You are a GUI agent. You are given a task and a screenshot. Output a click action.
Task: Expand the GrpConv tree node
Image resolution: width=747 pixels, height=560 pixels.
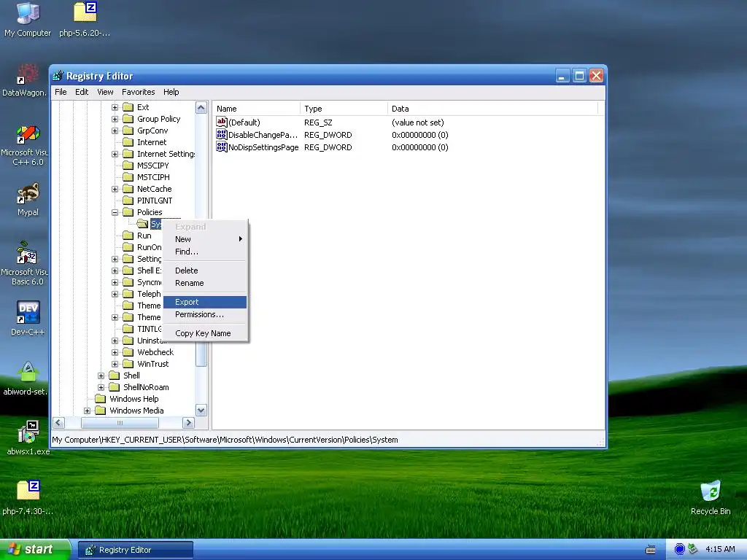(x=115, y=131)
